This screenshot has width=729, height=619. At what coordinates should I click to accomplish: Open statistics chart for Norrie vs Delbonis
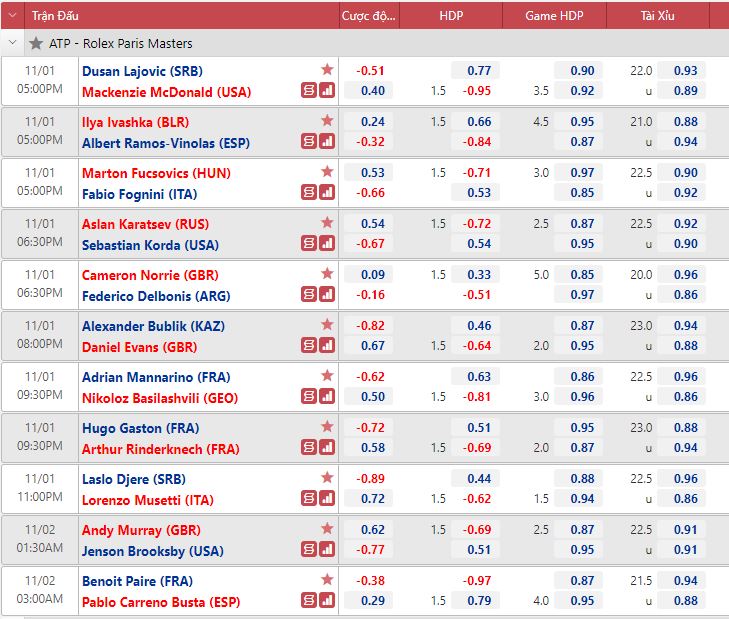click(x=327, y=294)
